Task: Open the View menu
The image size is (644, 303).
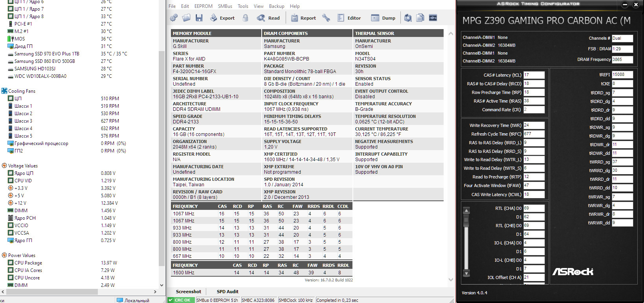Action: [x=259, y=6]
